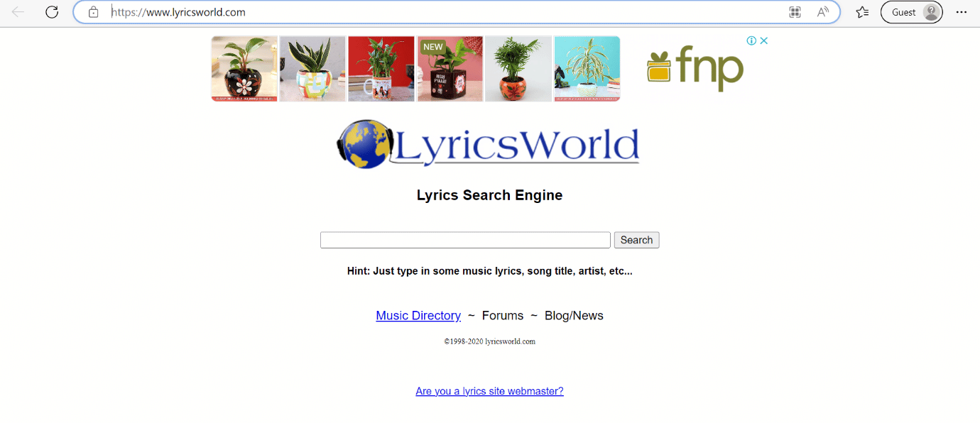Open the Guest profile menu
This screenshot has width=980, height=423.
(911, 12)
